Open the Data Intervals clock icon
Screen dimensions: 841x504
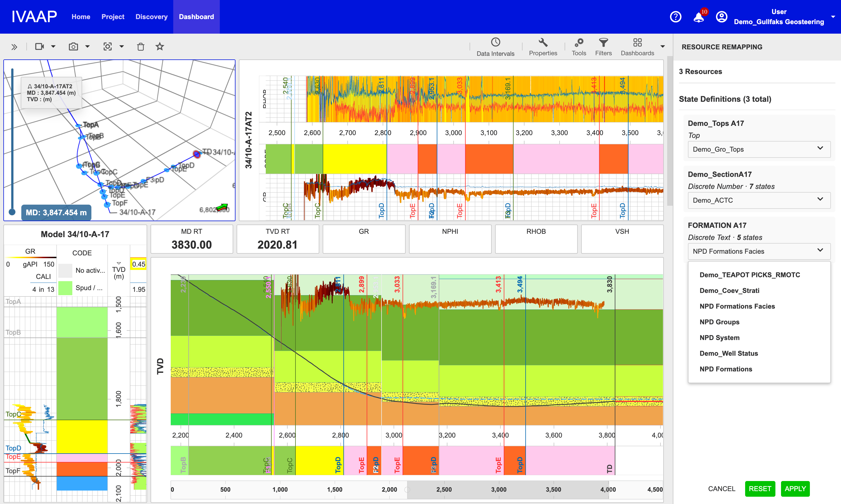pyautogui.click(x=495, y=42)
